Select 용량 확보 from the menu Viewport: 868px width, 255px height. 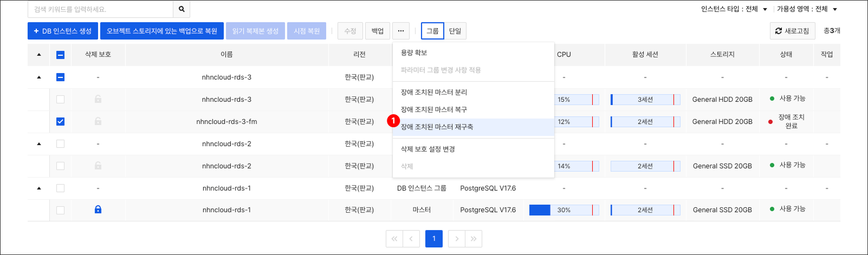[474, 53]
